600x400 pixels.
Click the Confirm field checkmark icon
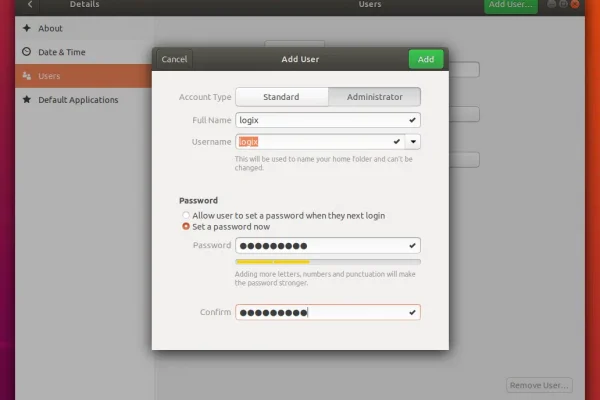(412, 312)
